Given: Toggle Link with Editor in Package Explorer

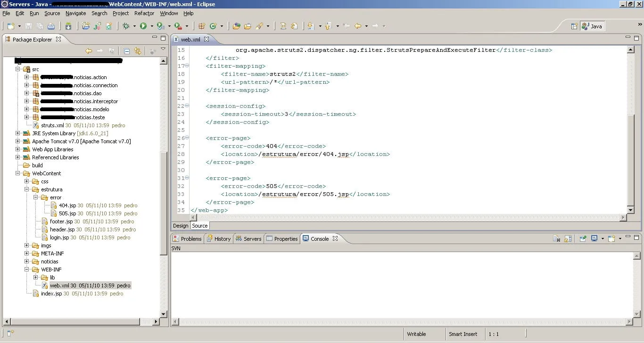Looking at the screenshot, I should pyautogui.click(x=138, y=51).
